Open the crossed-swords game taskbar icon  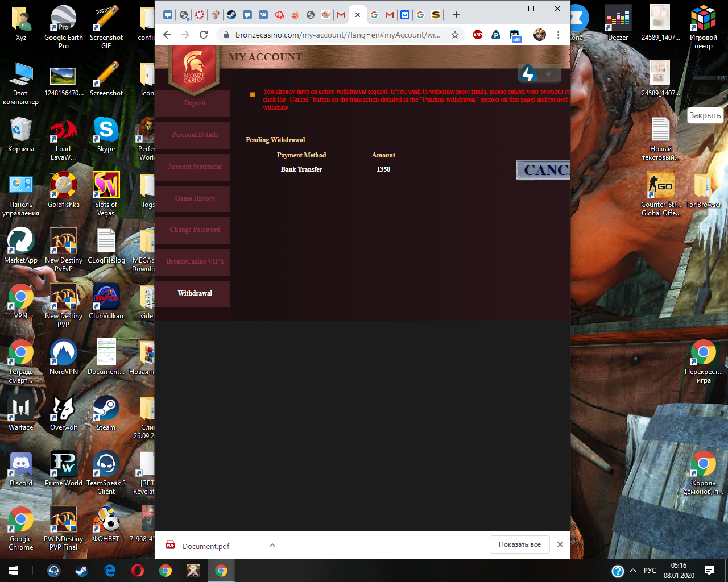[x=193, y=571]
